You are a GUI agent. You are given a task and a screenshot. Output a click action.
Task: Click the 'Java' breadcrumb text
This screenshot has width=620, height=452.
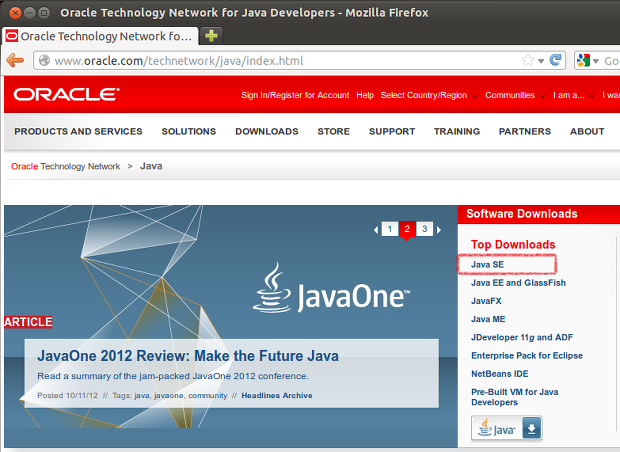pyautogui.click(x=151, y=166)
